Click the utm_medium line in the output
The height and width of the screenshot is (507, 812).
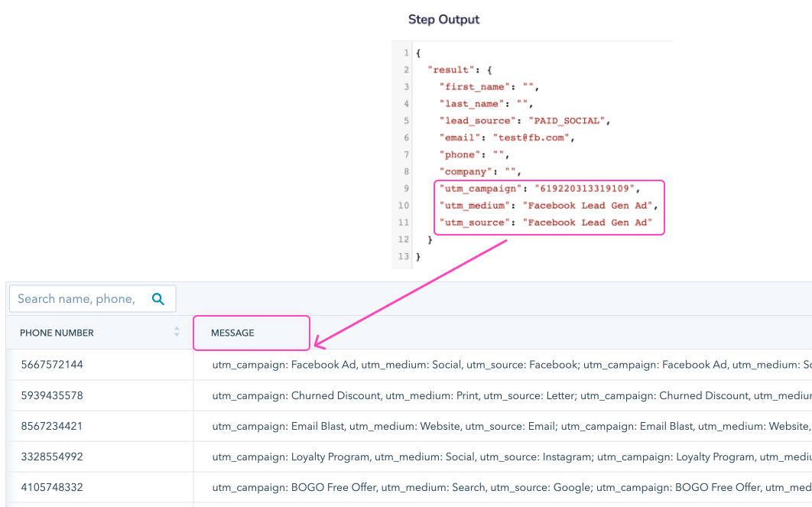tap(548, 205)
